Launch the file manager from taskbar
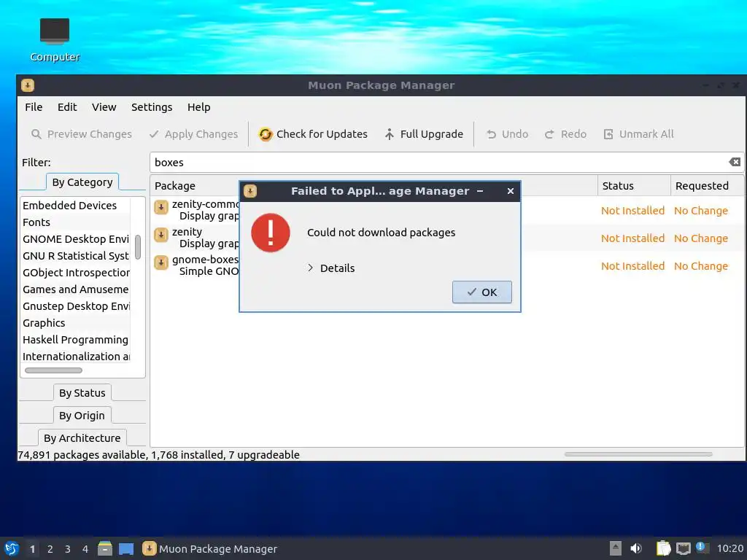 click(x=105, y=548)
